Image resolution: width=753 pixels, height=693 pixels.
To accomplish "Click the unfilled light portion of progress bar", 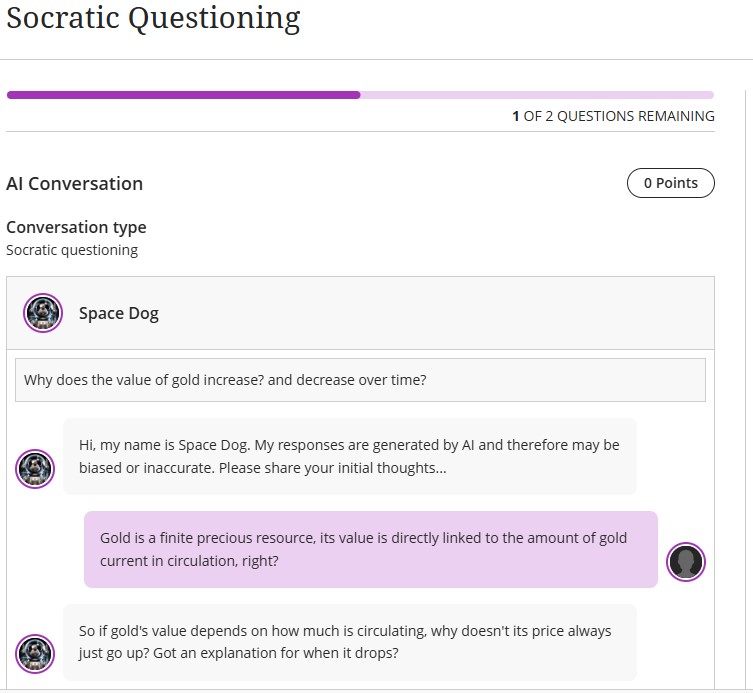I will coord(537,95).
